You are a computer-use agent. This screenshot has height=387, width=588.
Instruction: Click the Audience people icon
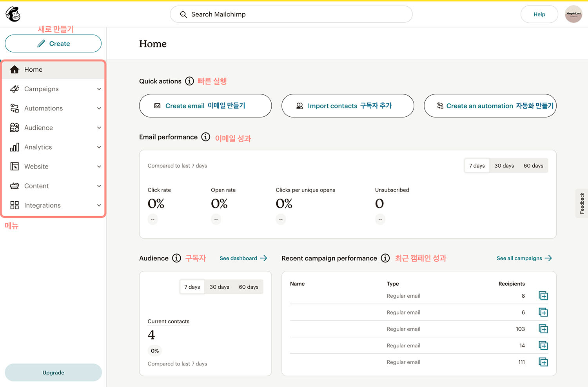coord(15,128)
